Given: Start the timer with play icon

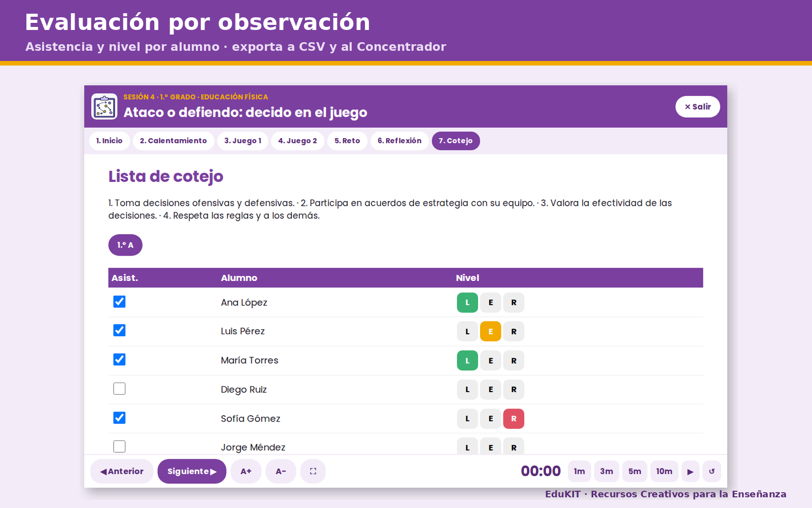Looking at the screenshot, I should [690, 471].
